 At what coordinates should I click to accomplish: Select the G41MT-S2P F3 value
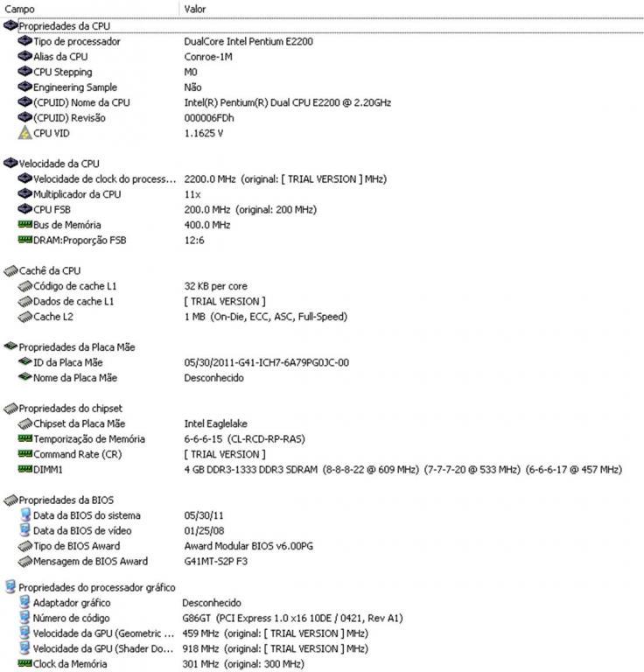pyautogui.click(x=215, y=561)
